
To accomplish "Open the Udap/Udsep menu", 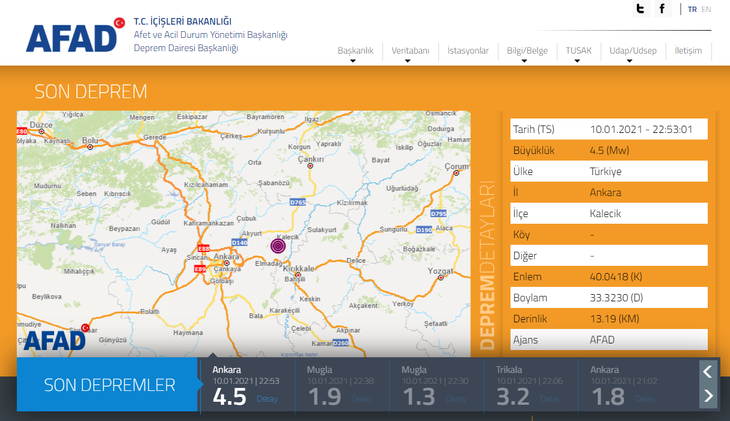I will [x=633, y=51].
